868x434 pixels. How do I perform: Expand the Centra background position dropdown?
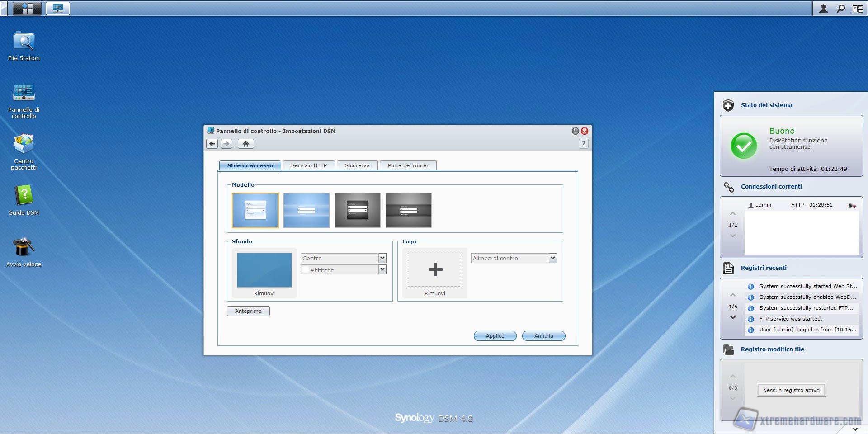382,258
